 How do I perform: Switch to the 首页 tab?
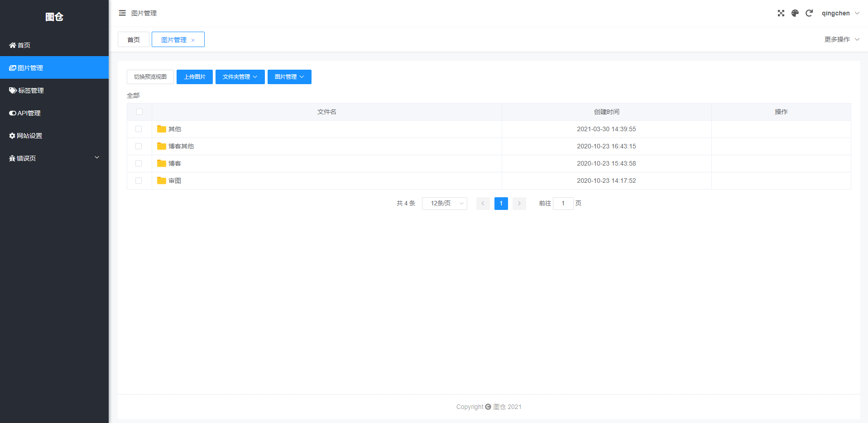coord(134,39)
